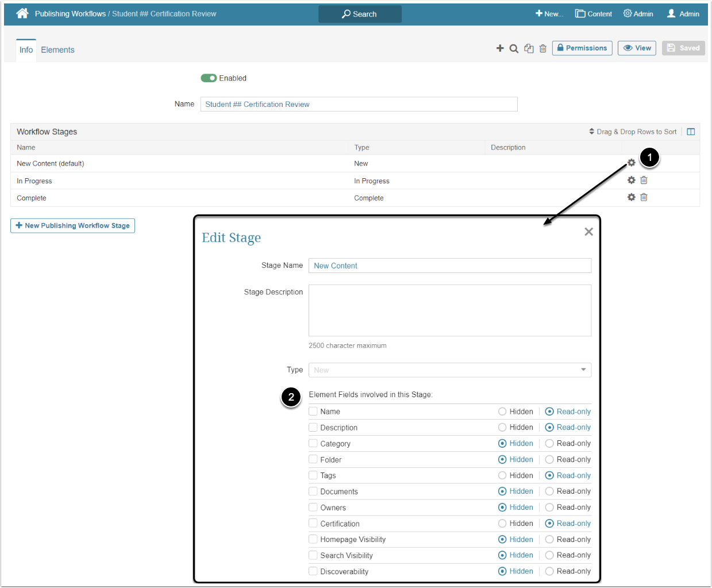Click New Publishing Workflow Stage button

pos(72,226)
